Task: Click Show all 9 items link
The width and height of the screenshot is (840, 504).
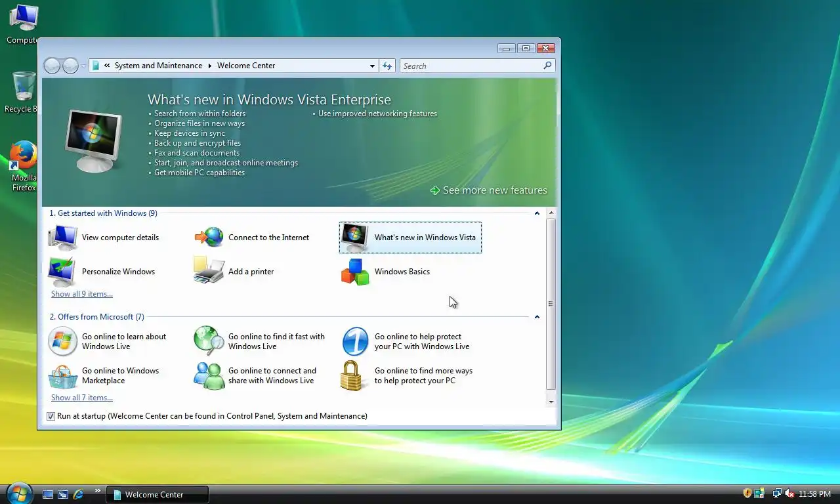Action: pos(82,294)
